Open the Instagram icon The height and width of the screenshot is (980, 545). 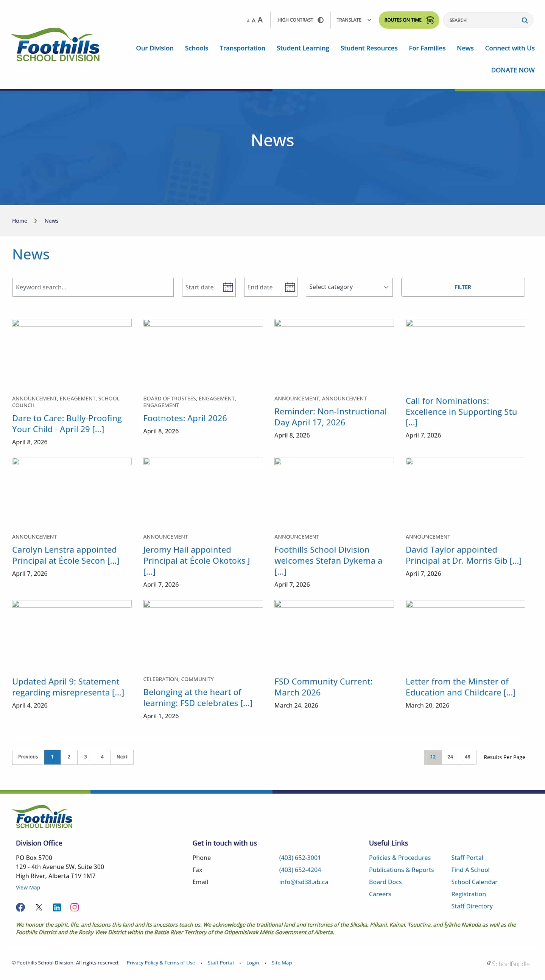tap(75, 907)
